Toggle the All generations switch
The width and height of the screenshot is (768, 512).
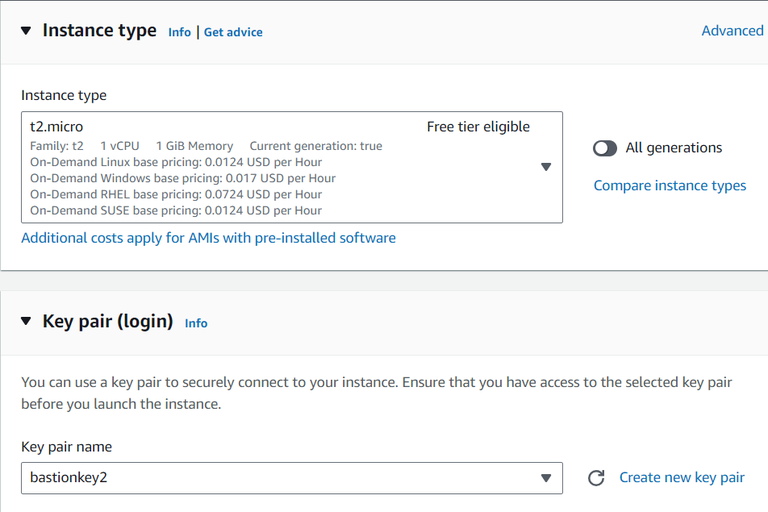pos(605,148)
